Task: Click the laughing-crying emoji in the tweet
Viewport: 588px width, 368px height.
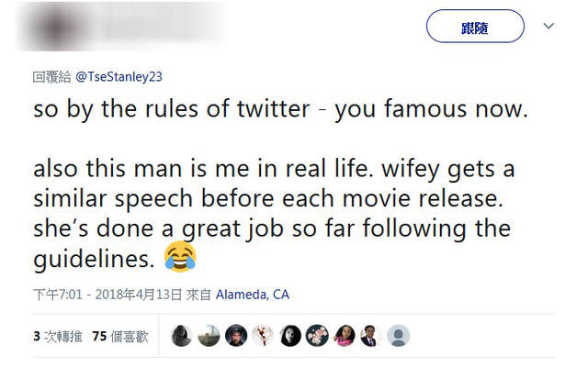Action: coord(180,259)
